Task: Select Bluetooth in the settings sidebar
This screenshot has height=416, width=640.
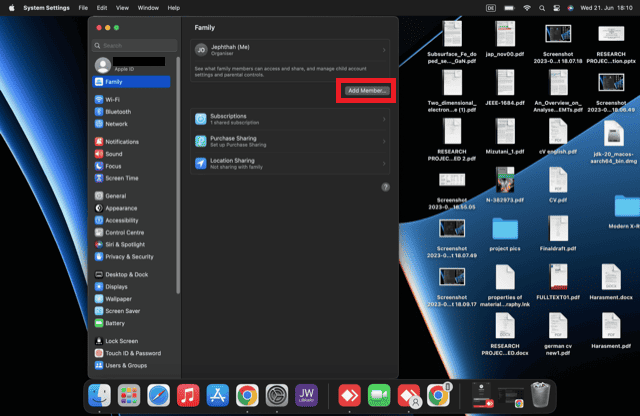Action: tap(118, 112)
